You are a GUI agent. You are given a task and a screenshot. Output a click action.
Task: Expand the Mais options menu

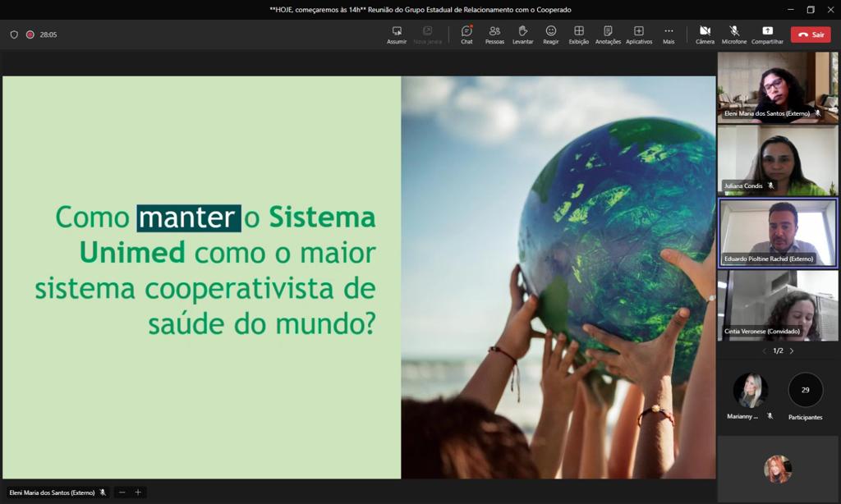[x=669, y=34]
